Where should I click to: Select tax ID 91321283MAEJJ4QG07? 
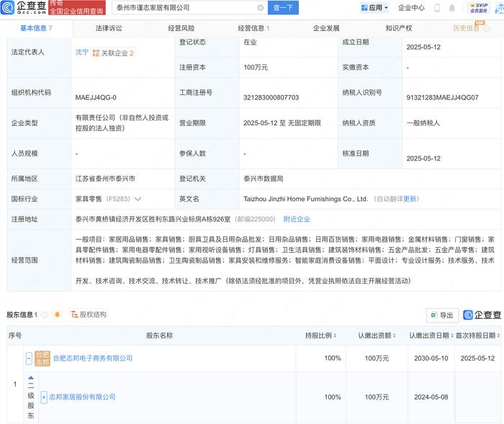click(442, 97)
